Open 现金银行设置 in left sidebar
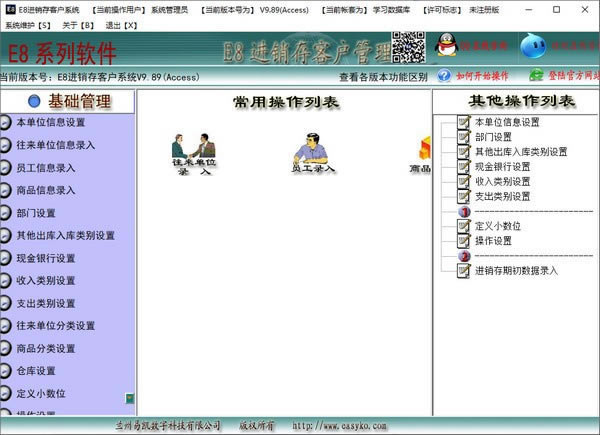Screen dimensions: 600x435 (46, 258)
